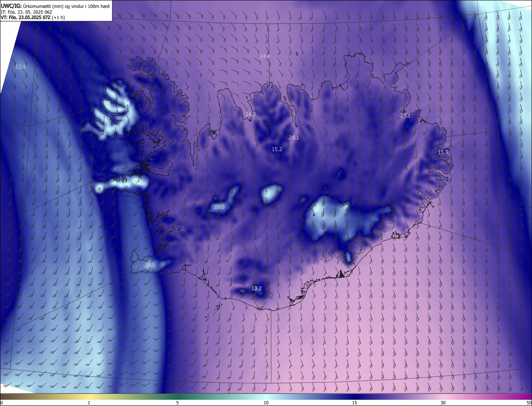The height and width of the screenshot is (406, 532).
Task: Select the 12.4 value label on the map
Action: (x=20, y=66)
